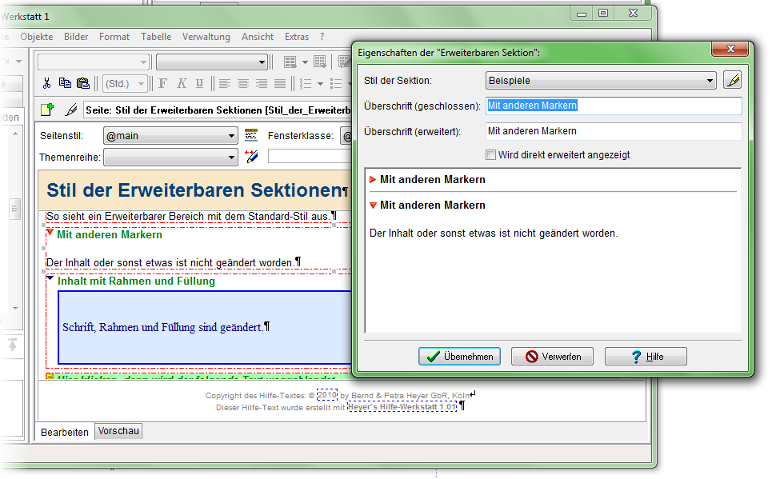
Task: Click the Hilfe button in dialog
Action: pos(645,356)
